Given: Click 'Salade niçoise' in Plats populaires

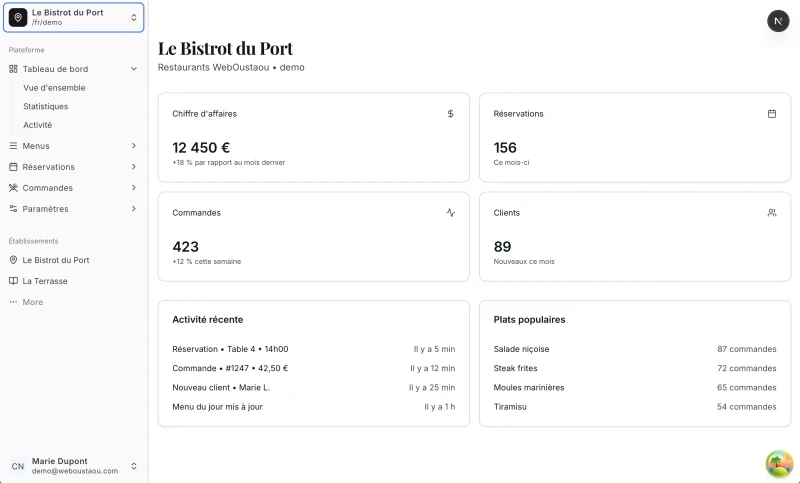Looking at the screenshot, I should pos(521,349).
